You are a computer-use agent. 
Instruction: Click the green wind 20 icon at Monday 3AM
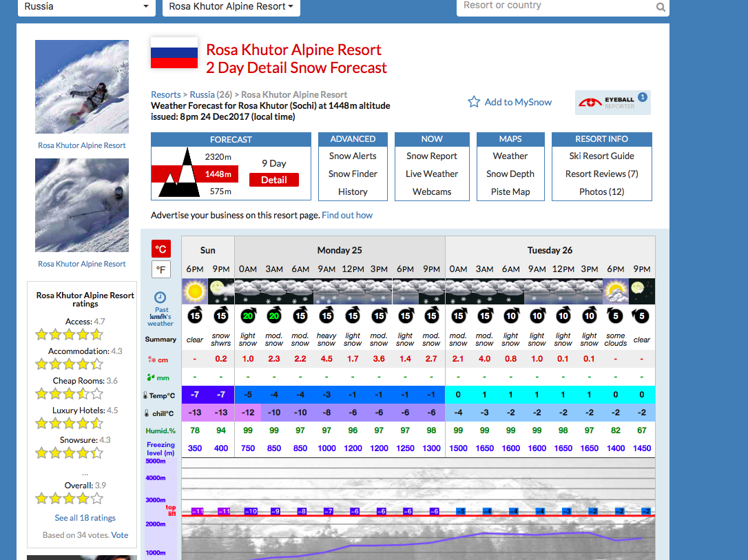(274, 315)
